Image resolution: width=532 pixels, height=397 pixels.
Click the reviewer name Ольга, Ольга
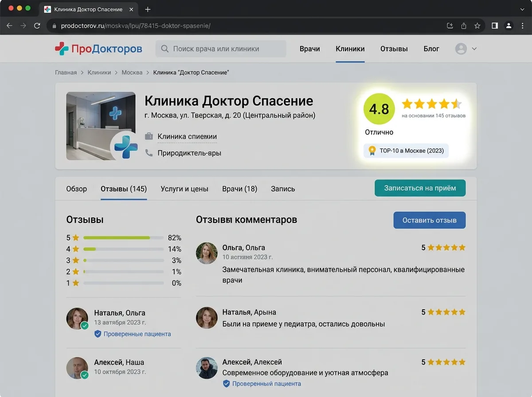click(243, 248)
